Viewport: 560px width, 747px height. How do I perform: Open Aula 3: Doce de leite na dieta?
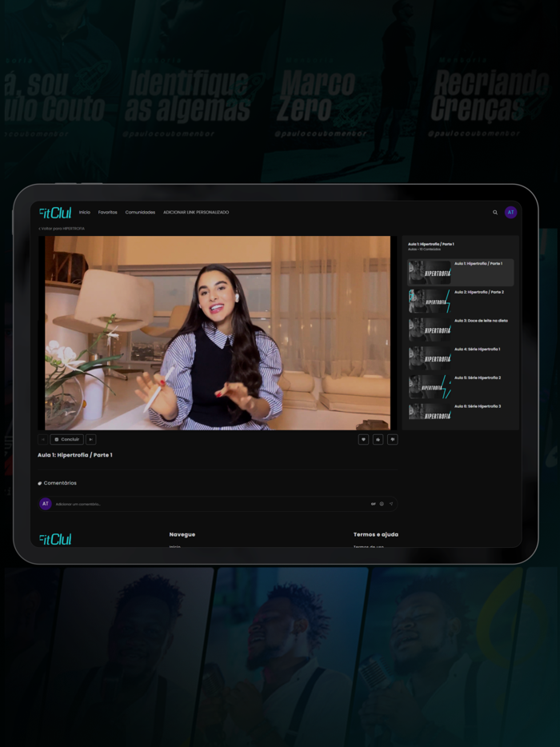[460, 330]
